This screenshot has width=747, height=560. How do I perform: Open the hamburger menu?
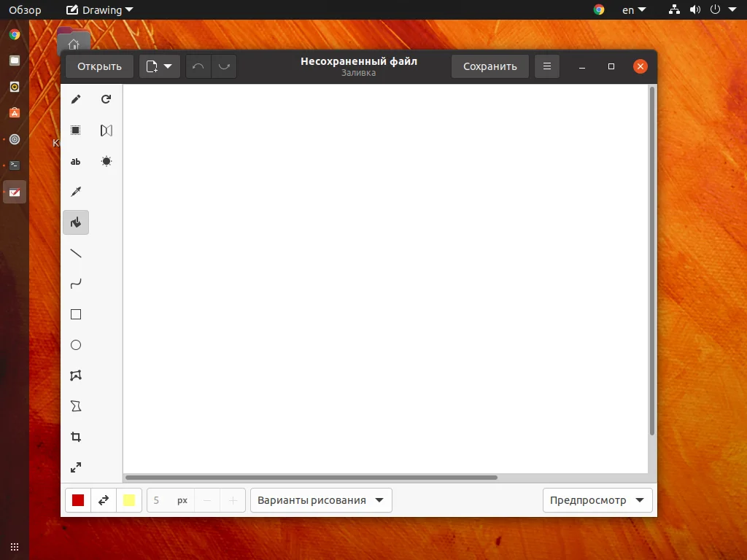pyautogui.click(x=546, y=66)
